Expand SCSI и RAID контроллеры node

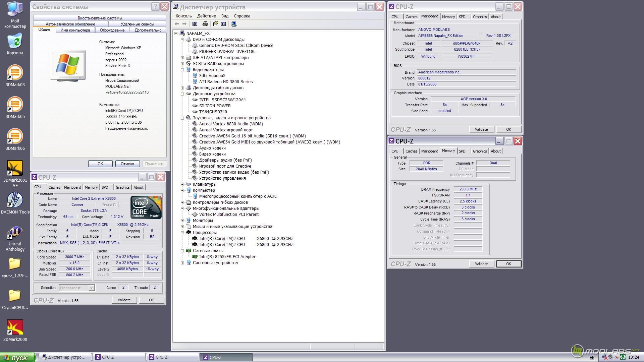pyautogui.click(x=182, y=64)
